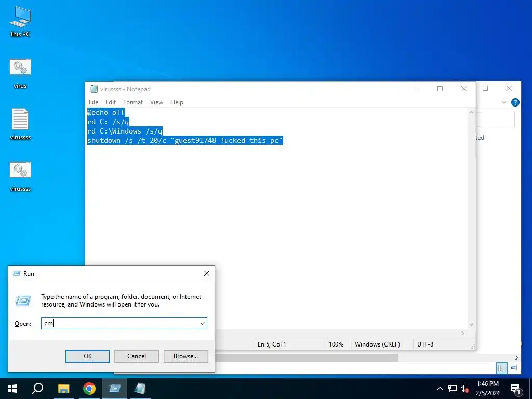Open the Notepad File menu
The image size is (532, 399).
pyautogui.click(x=94, y=102)
